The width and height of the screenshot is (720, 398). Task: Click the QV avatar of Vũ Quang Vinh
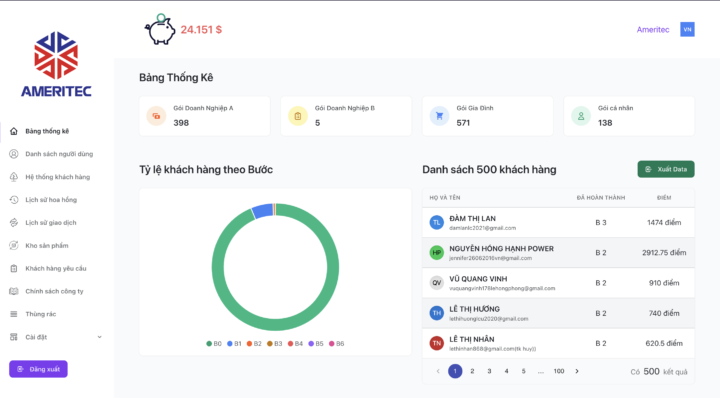436,283
